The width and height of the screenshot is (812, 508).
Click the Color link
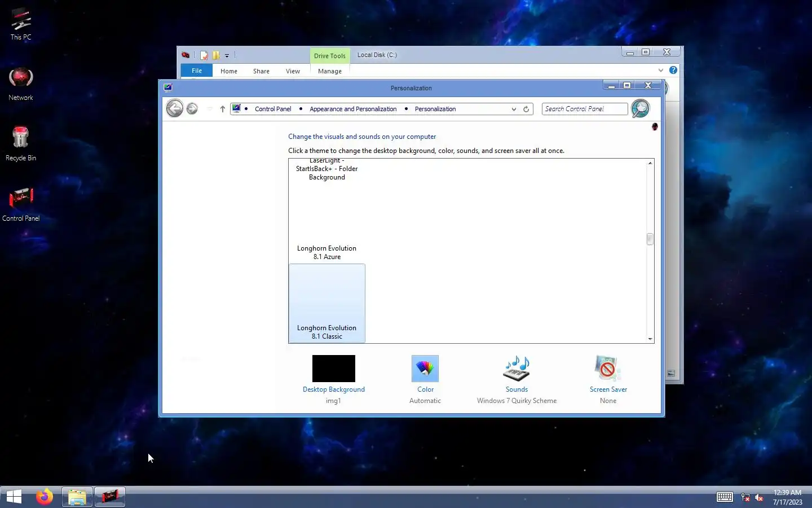click(x=425, y=389)
